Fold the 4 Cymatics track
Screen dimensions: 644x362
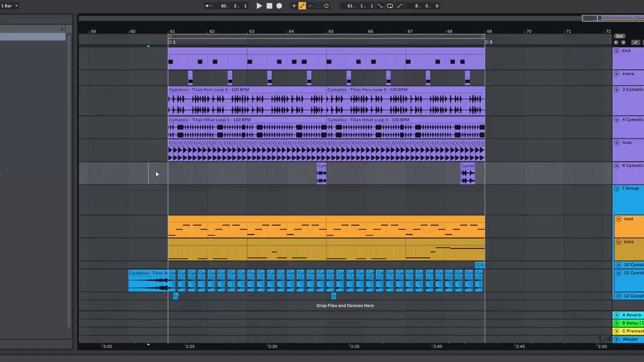(617, 120)
